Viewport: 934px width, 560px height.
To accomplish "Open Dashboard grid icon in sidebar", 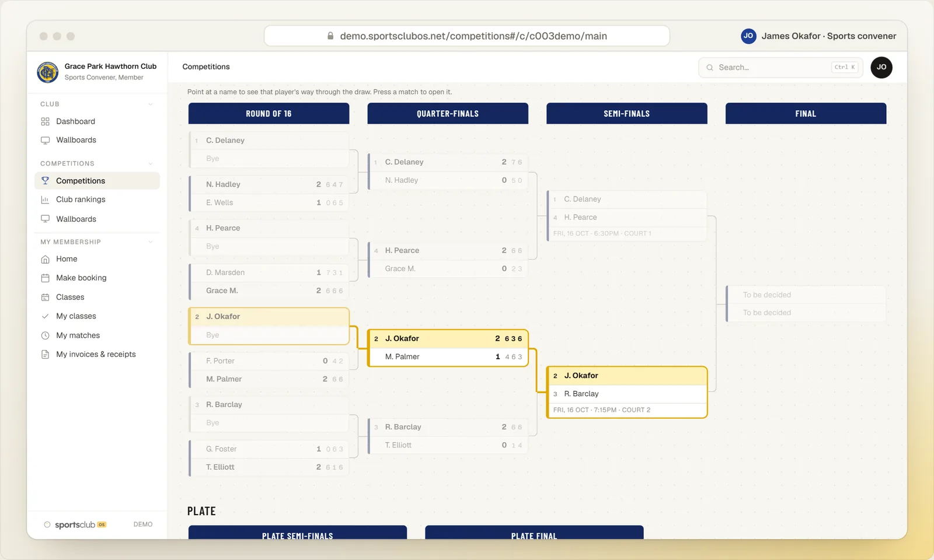I will coord(45,121).
